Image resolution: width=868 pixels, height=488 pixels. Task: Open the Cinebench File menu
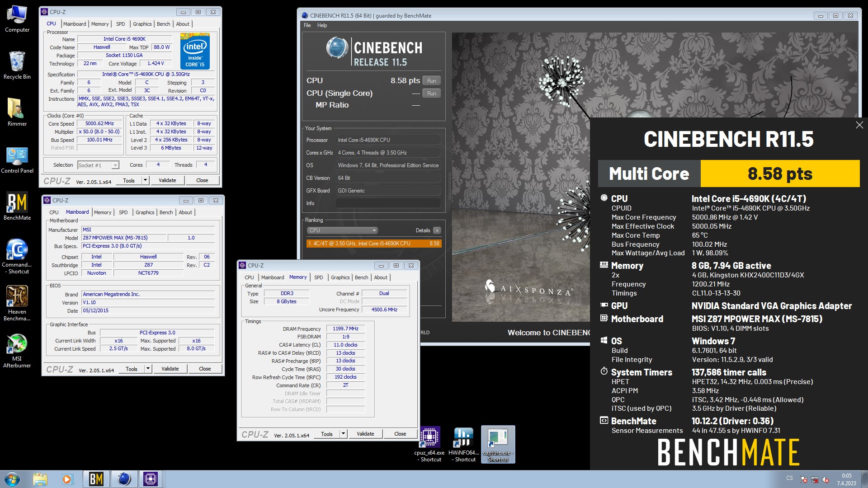(x=307, y=25)
